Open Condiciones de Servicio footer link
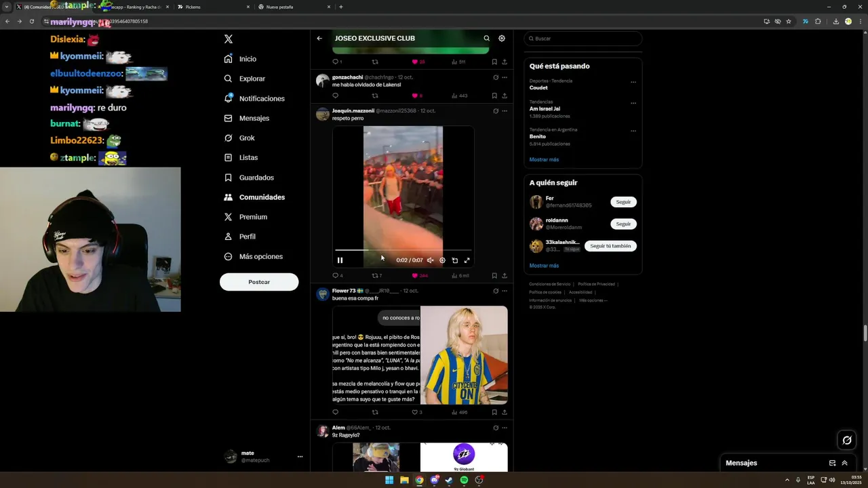868x488 pixels. pos(550,284)
